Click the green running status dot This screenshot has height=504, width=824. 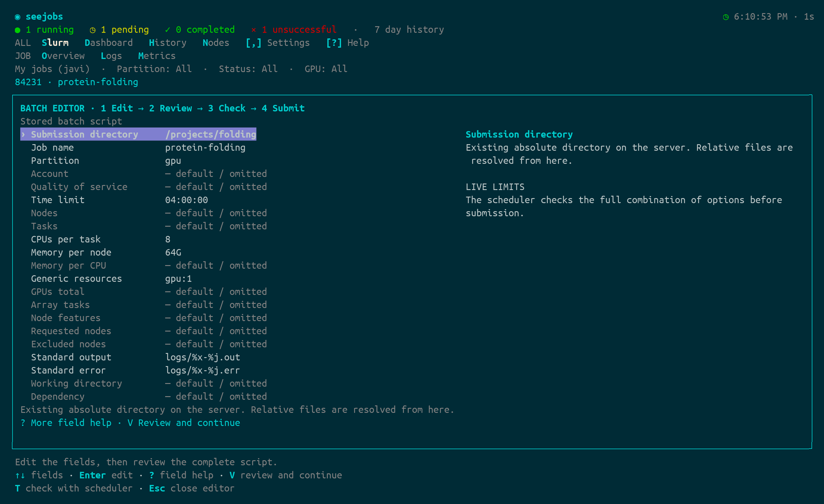(x=18, y=30)
